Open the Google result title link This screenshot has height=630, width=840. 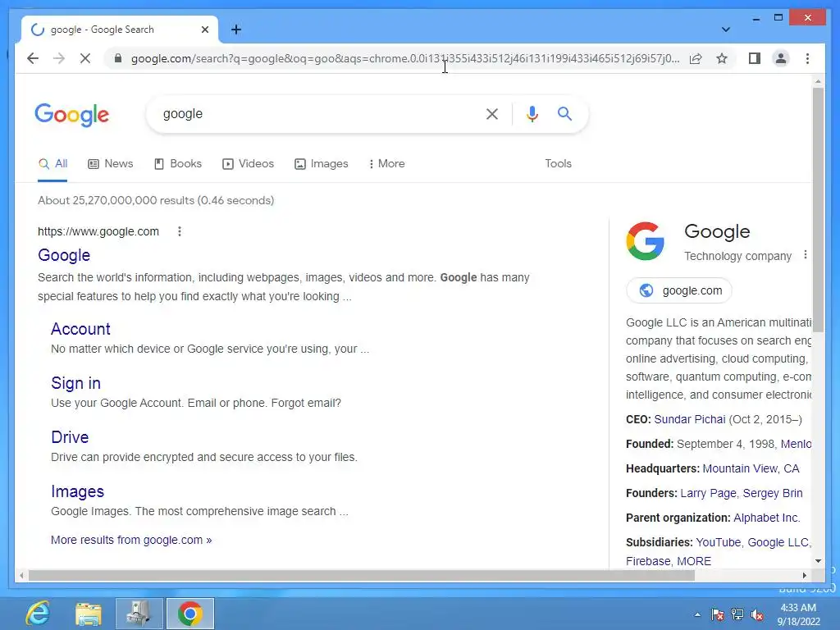[x=64, y=255]
